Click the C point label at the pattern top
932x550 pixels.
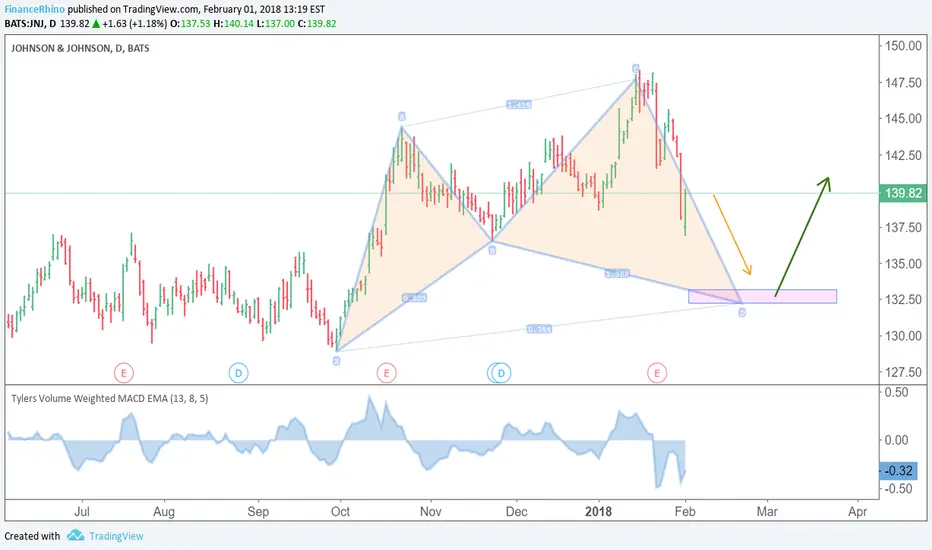[635, 69]
